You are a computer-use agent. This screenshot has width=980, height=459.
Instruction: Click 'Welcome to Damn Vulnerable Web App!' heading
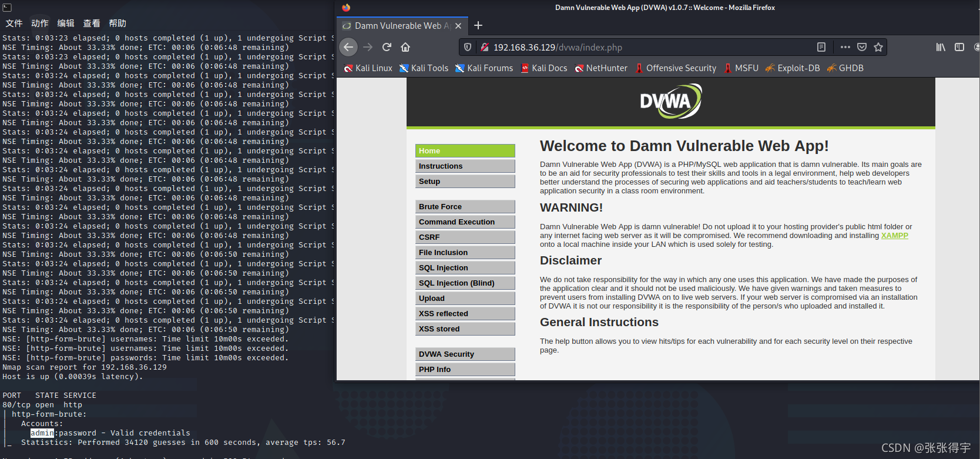tap(684, 146)
